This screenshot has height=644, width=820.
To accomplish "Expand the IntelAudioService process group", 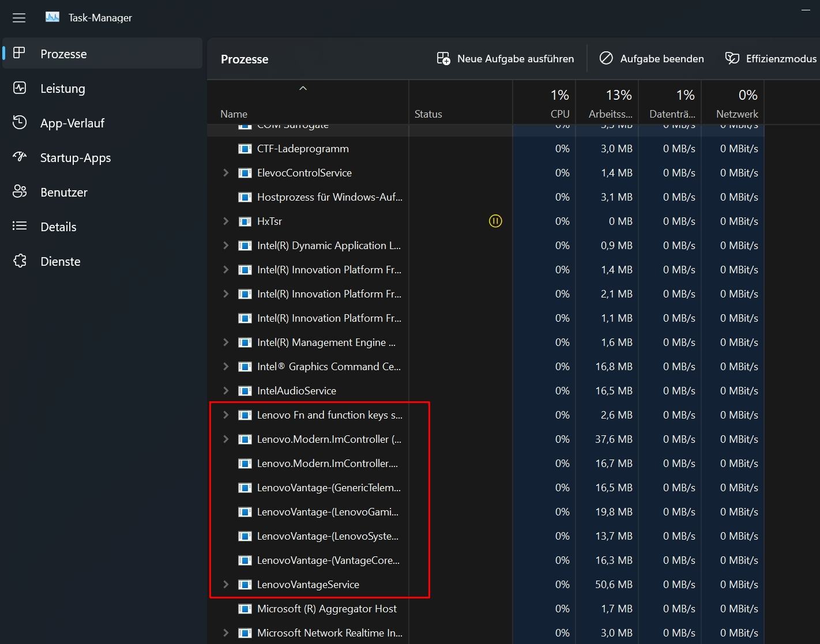I will pyautogui.click(x=225, y=391).
